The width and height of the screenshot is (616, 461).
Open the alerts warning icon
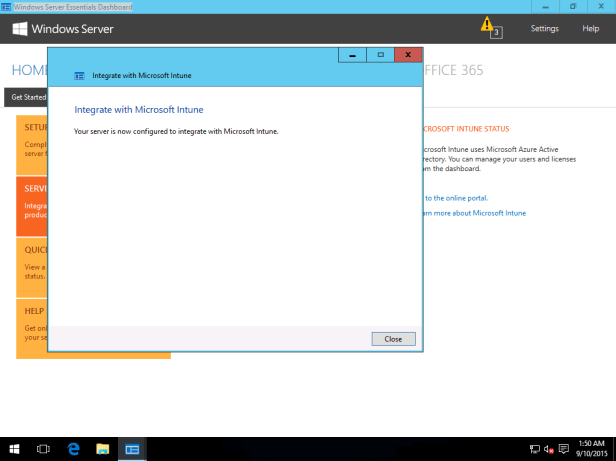(x=487, y=24)
